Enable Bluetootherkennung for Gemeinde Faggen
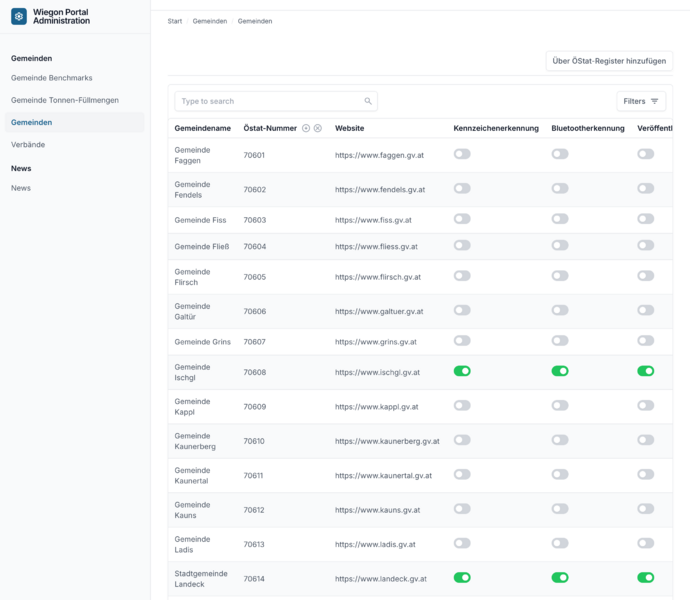Viewport: 690px width, 600px height. click(x=560, y=154)
